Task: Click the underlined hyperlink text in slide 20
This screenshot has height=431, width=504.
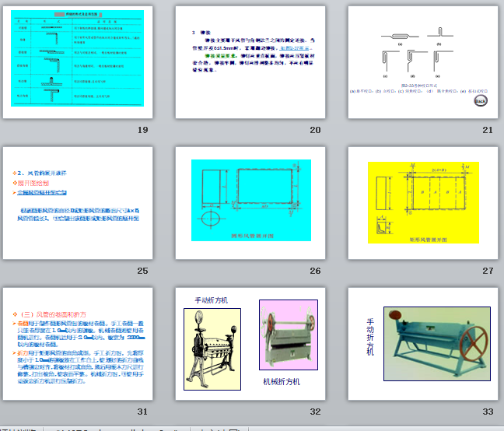Action: click(x=294, y=48)
